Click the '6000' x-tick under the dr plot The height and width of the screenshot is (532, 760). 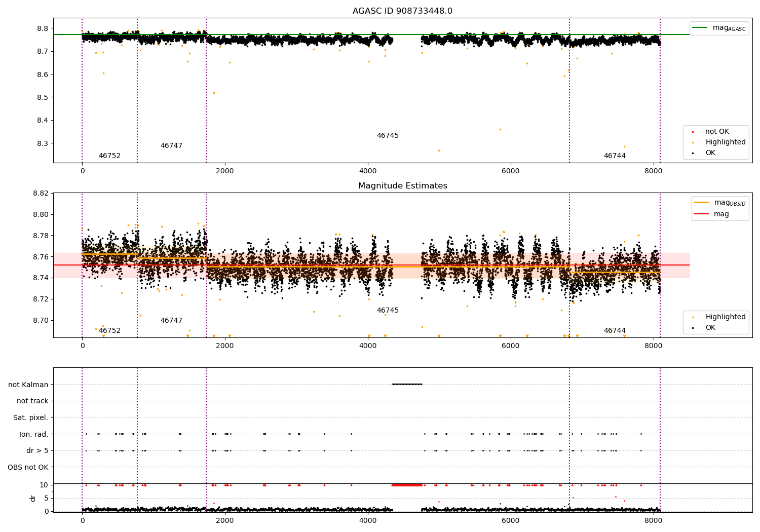click(x=511, y=521)
